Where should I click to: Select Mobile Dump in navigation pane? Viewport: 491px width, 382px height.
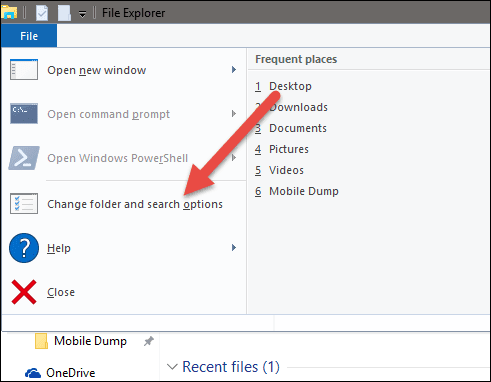(90, 341)
